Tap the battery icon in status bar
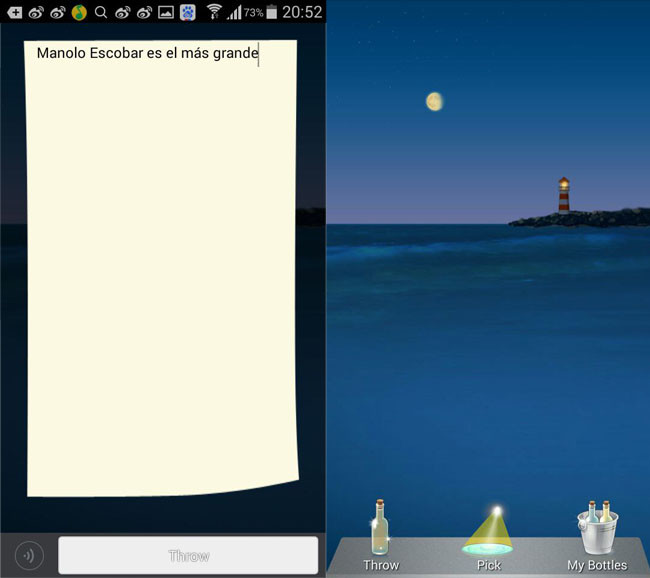Screen dimensions: 650x578 pos(272,12)
